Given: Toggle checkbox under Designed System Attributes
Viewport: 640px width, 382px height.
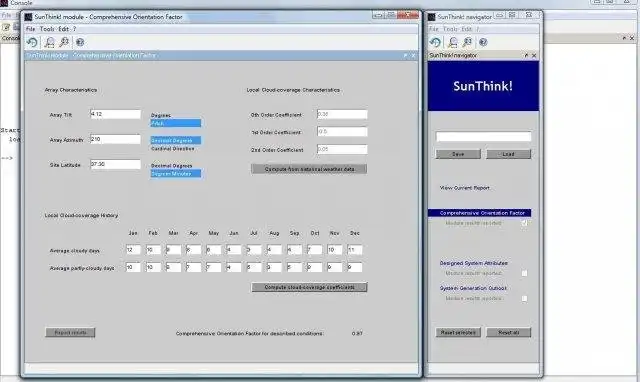Looking at the screenshot, I should pyautogui.click(x=524, y=273).
